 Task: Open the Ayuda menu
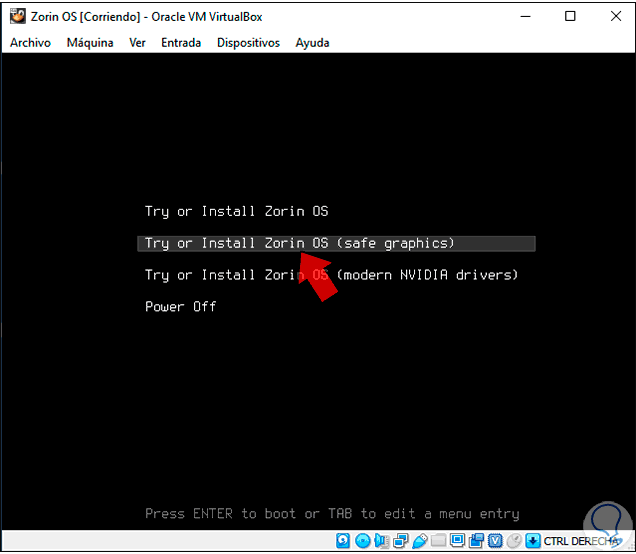(x=312, y=43)
